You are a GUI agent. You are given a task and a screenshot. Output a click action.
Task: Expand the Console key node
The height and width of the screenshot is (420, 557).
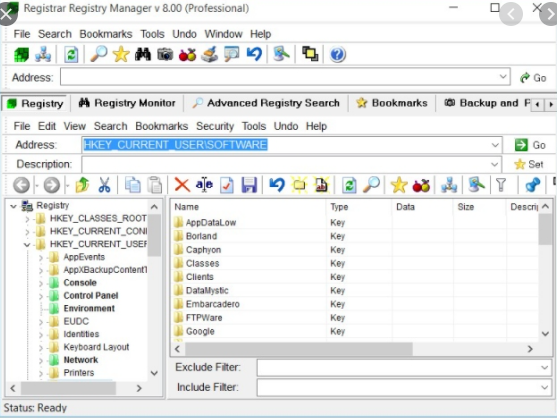tap(41, 284)
